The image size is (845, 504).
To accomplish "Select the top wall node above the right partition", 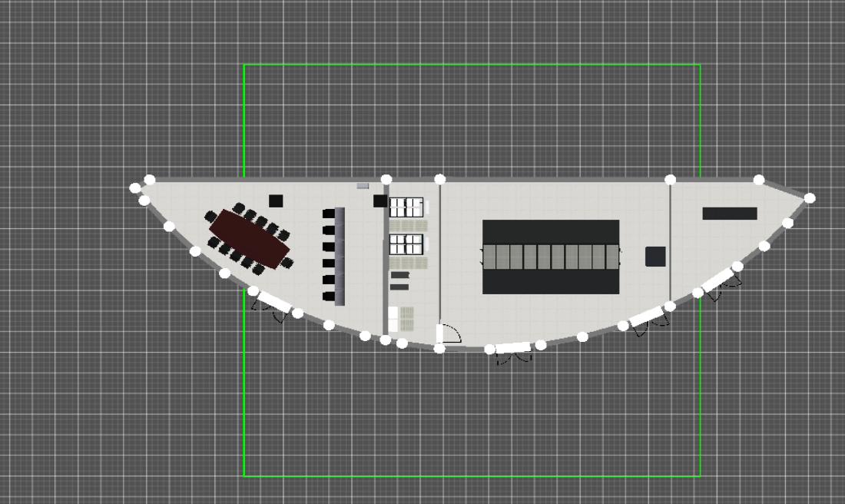I will click(671, 180).
